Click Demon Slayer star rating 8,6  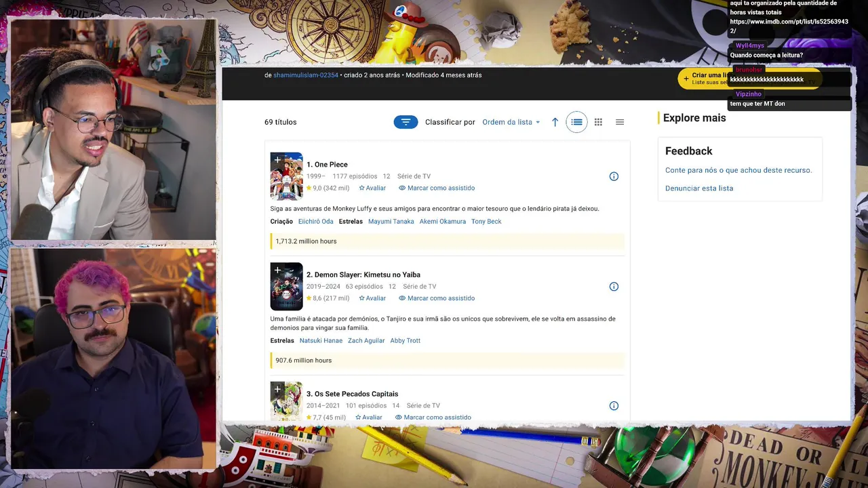click(x=328, y=298)
